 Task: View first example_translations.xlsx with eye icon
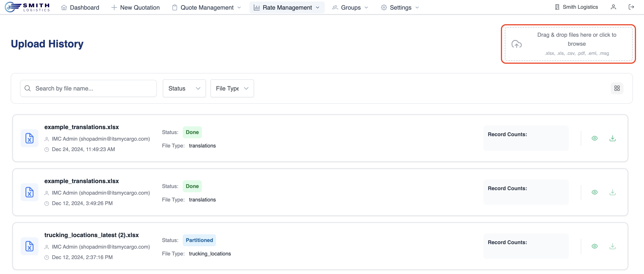(594, 138)
